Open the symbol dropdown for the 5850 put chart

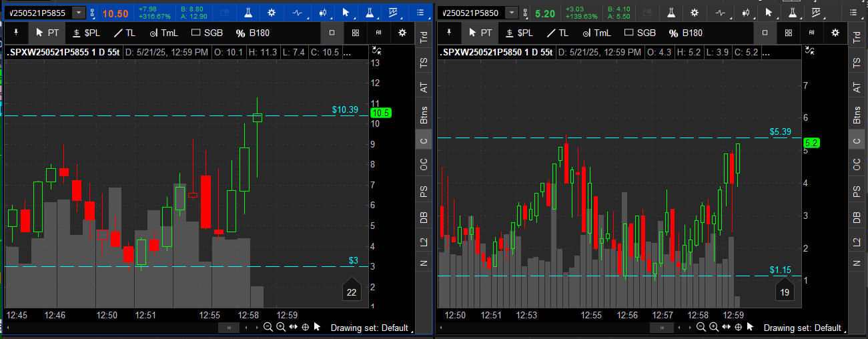click(512, 13)
